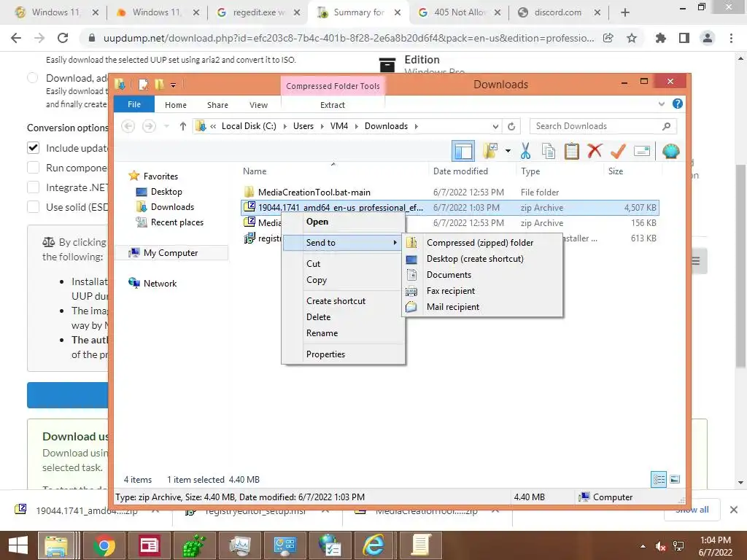Click Internet Explorer icon on taskbar
The image size is (747, 560).
[x=373, y=545]
